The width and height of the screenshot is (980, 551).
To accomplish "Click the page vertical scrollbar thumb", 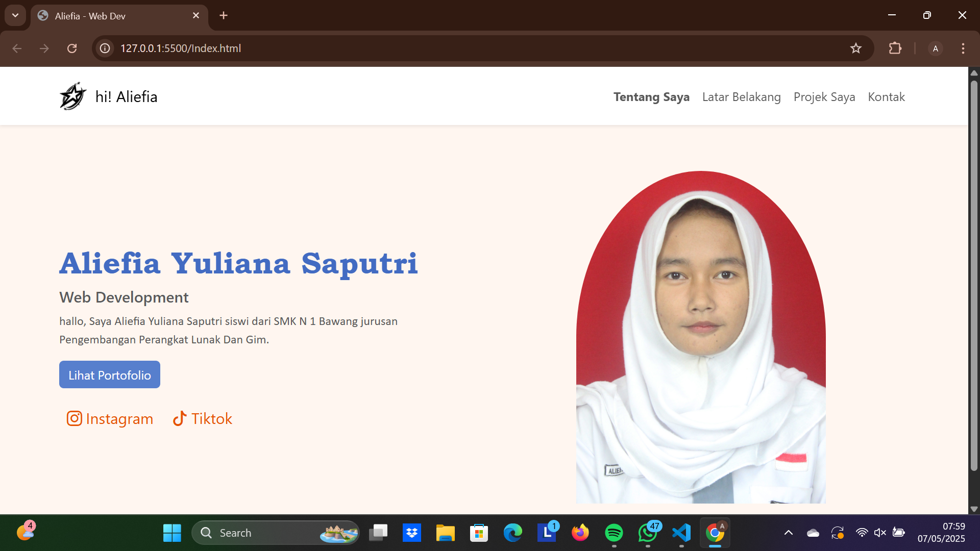I will (974, 275).
